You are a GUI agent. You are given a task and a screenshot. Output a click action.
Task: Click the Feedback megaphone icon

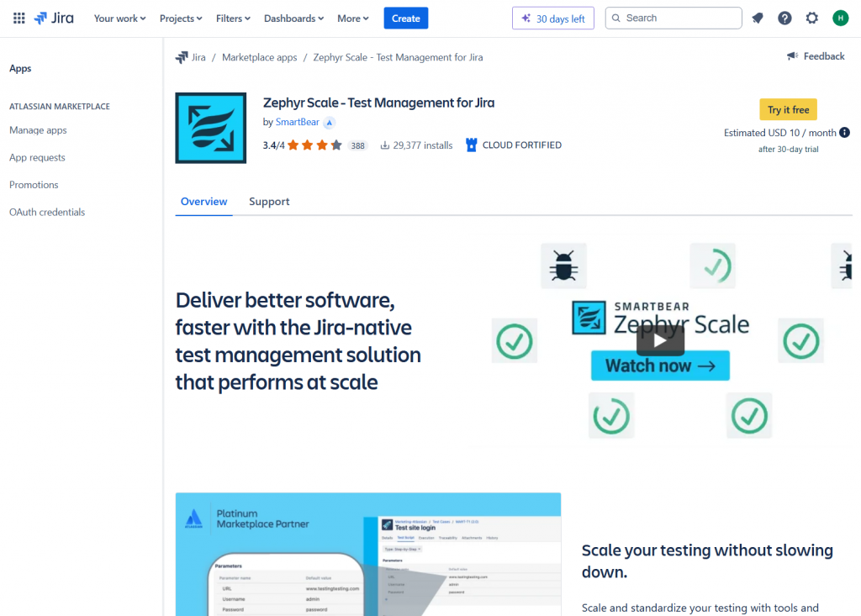pyautogui.click(x=792, y=56)
